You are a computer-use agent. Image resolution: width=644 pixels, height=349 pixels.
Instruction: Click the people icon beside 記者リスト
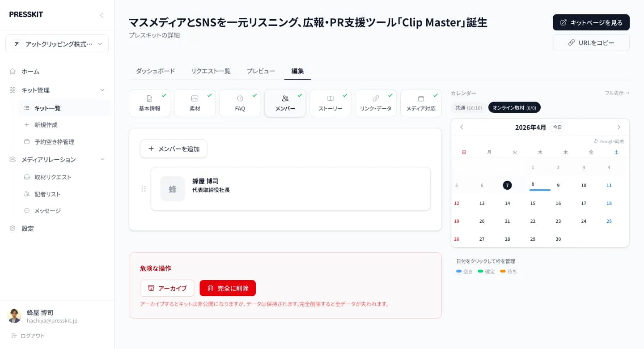pyautogui.click(x=27, y=194)
